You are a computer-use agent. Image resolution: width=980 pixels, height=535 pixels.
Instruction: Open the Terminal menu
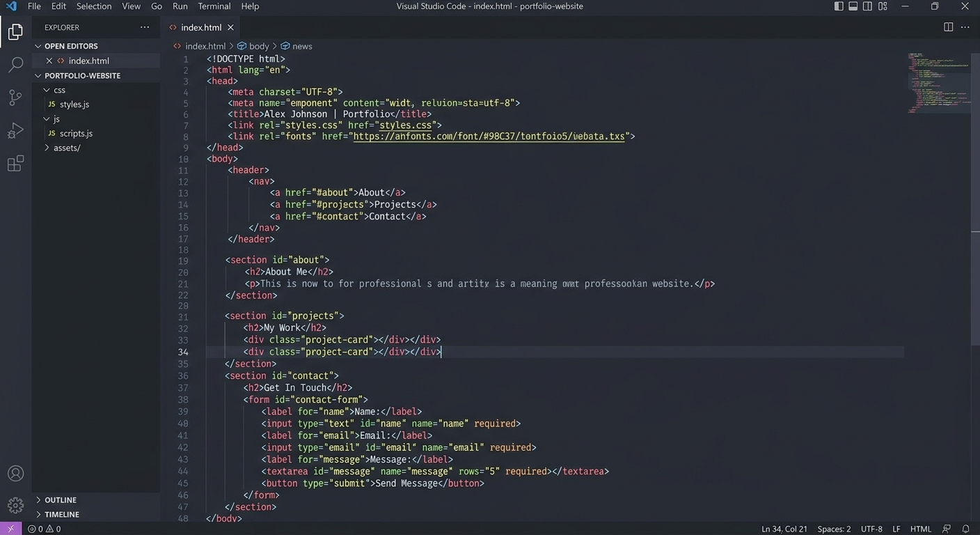(x=214, y=6)
